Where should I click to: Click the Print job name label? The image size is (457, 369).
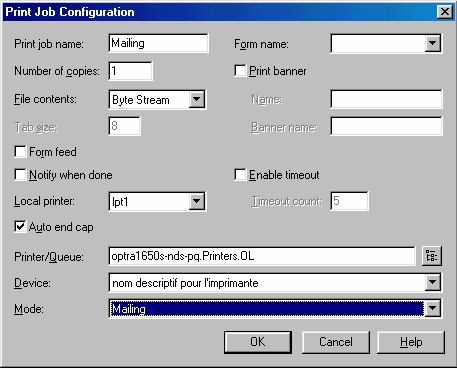click(49, 44)
